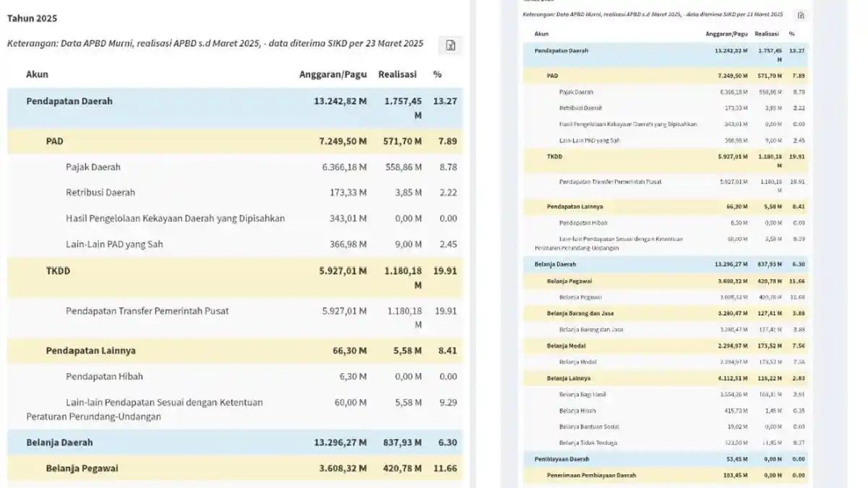Click the '7.249,50 M' value in the left table

(343, 141)
